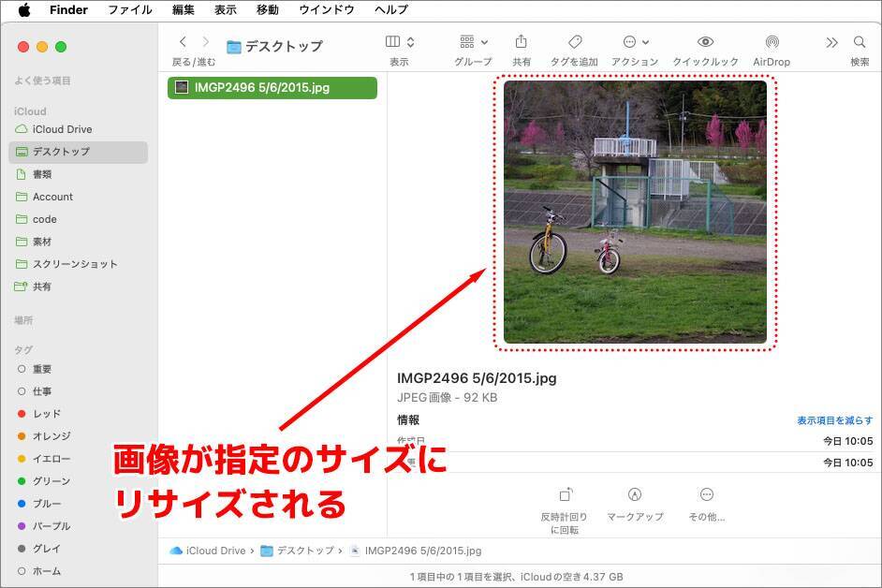The width and height of the screenshot is (882, 588).
Task: Open the Group (グループ) dropdown
Action: click(473, 42)
